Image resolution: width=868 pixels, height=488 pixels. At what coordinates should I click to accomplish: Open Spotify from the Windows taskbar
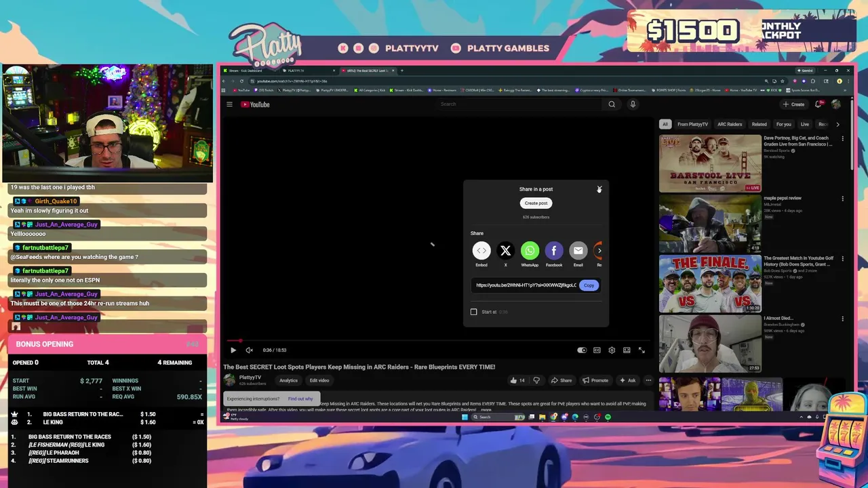[x=608, y=417]
